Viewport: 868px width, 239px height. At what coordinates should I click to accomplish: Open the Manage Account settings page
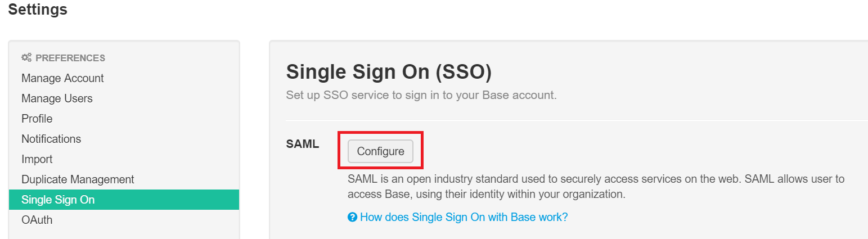tap(62, 78)
